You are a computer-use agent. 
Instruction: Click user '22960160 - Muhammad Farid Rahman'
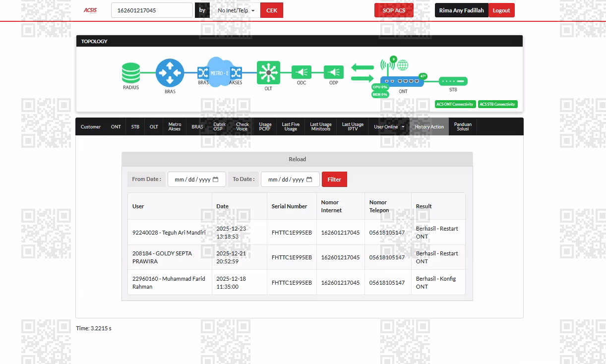[x=169, y=283]
